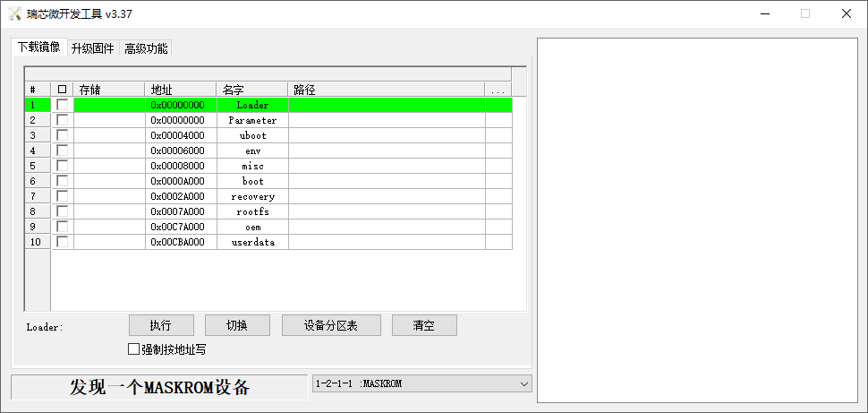868x413 pixels.
Task: Select the recovery row name cell
Action: tap(252, 196)
